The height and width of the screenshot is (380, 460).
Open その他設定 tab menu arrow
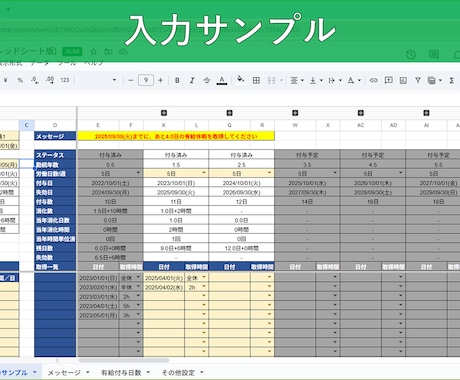coord(202,372)
